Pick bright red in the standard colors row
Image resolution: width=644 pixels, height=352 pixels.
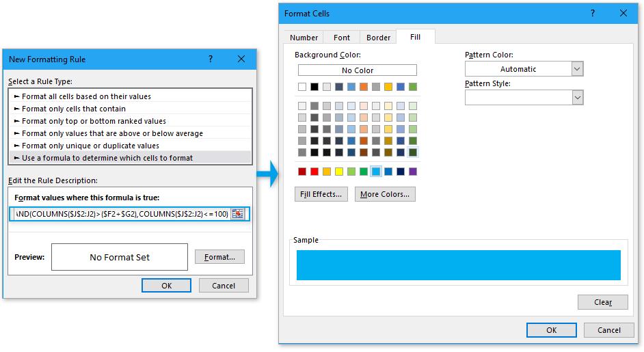point(314,172)
